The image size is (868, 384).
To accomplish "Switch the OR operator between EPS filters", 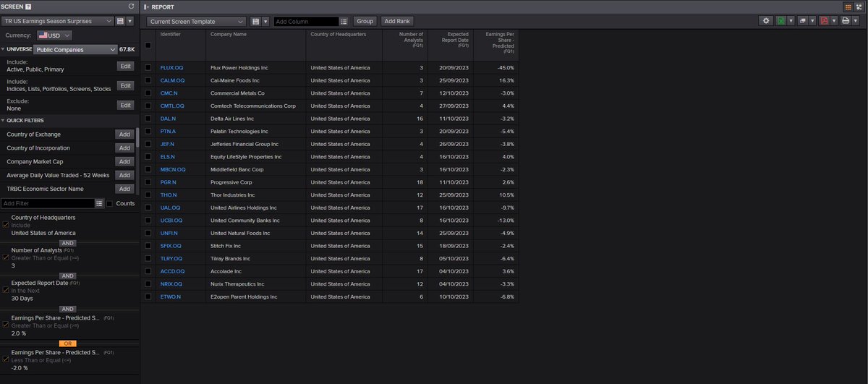I will coord(67,343).
